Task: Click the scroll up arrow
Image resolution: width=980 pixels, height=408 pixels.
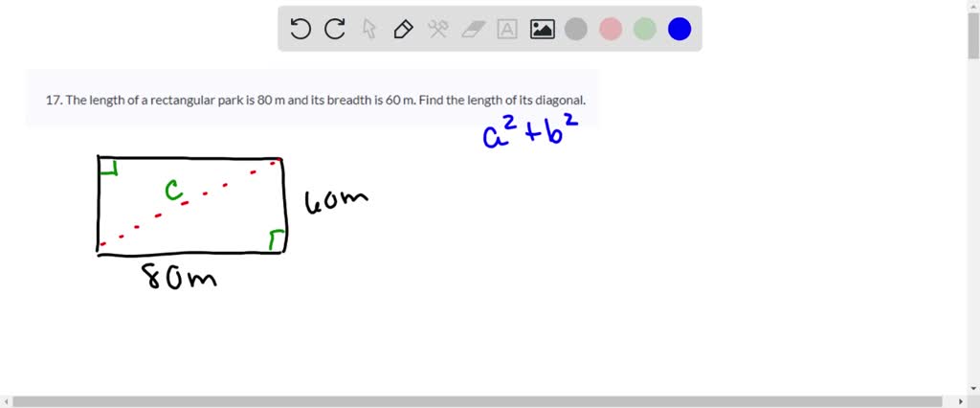Action: 973,5
